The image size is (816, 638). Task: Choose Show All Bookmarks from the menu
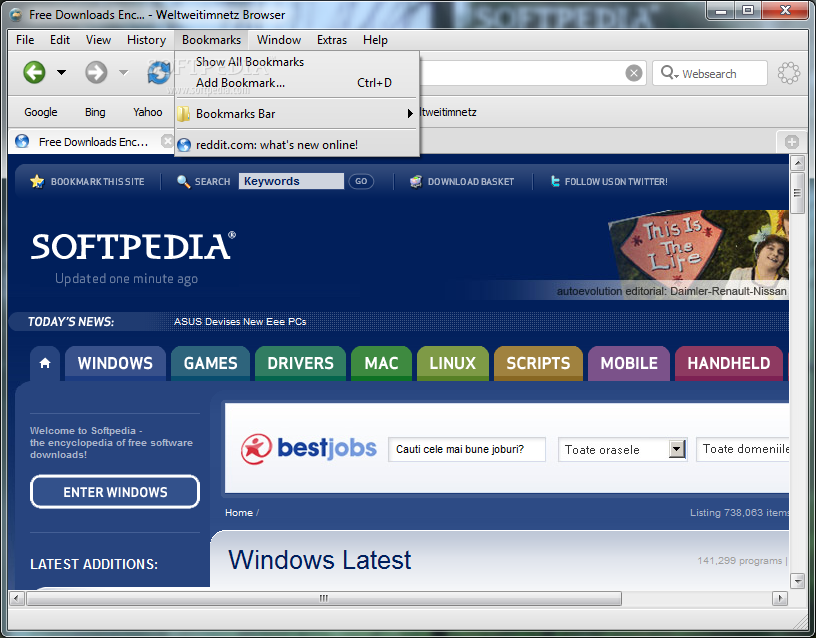click(x=297, y=62)
